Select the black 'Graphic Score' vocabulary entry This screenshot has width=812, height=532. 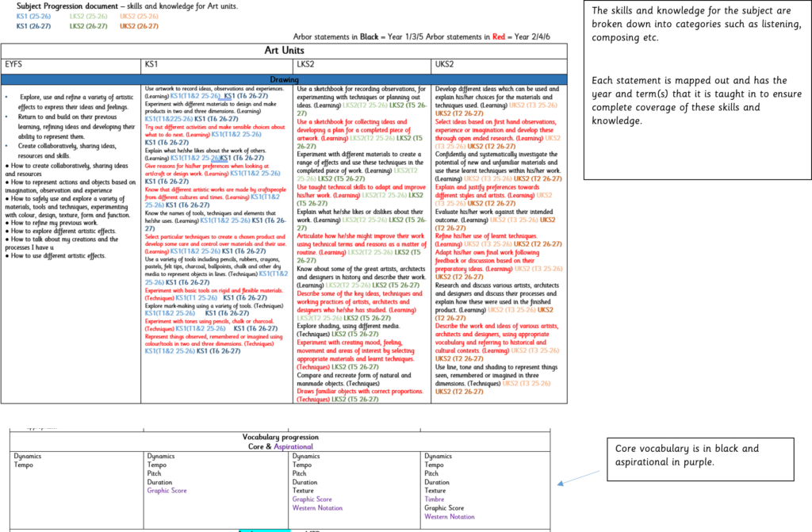[x=444, y=508]
